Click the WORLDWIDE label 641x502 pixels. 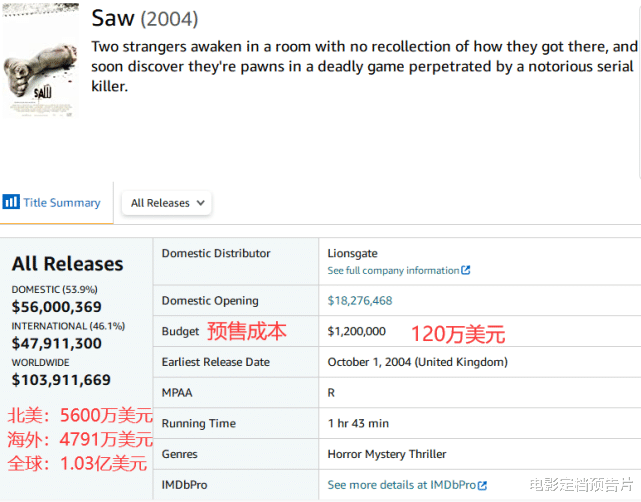40,363
